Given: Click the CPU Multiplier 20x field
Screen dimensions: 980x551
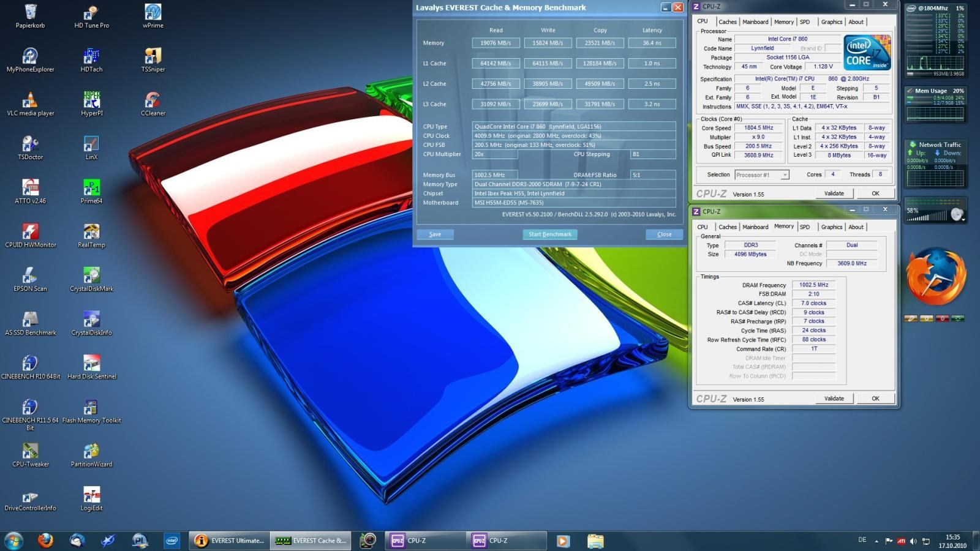Looking at the screenshot, I should click(495, 154).
